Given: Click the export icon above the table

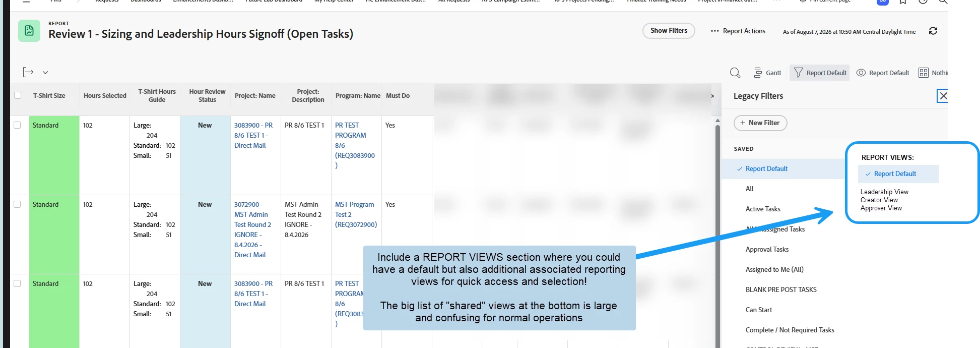Looking at the screenshot, I should [x=28, y=72].
